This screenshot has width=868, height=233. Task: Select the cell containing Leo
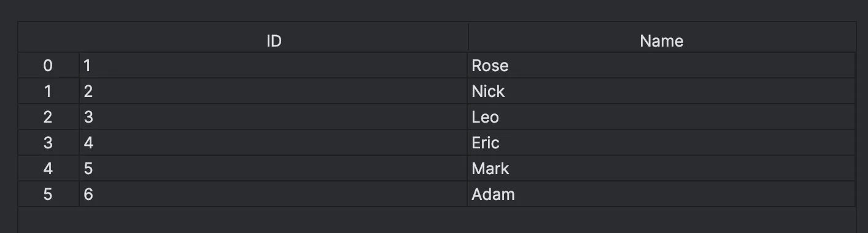(661, 116)
